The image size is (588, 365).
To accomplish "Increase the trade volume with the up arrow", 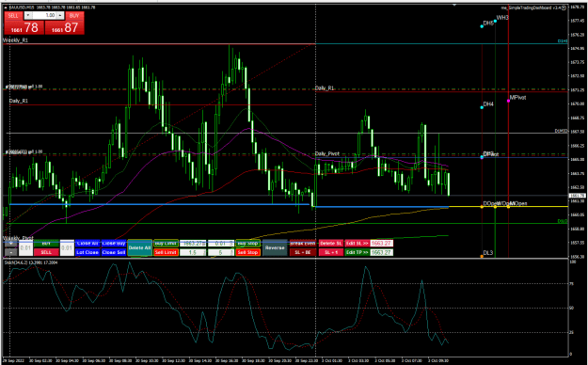I will (60, 15).
